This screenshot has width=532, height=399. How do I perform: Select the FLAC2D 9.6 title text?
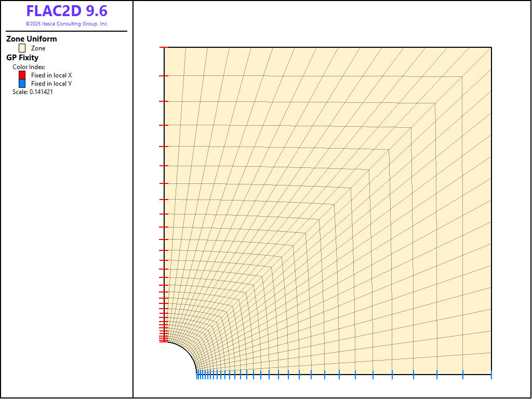pyautogui.click(x=66, y=11)
